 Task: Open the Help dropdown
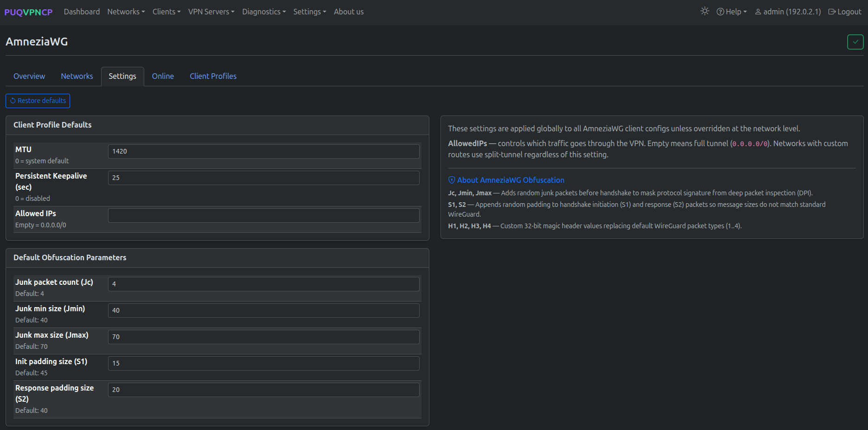[732, 12]
